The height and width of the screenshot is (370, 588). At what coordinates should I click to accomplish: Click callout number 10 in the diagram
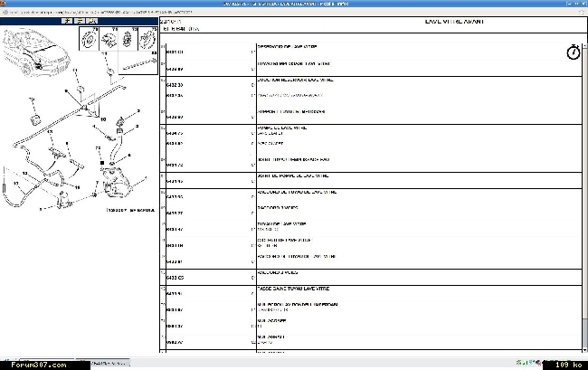[102, 119]
